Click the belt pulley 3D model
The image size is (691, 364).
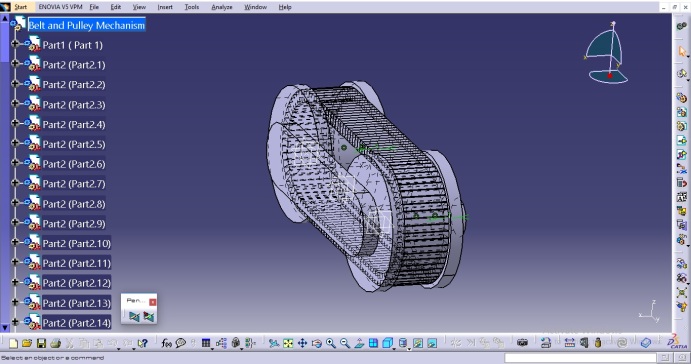click(x=366, y=185)
